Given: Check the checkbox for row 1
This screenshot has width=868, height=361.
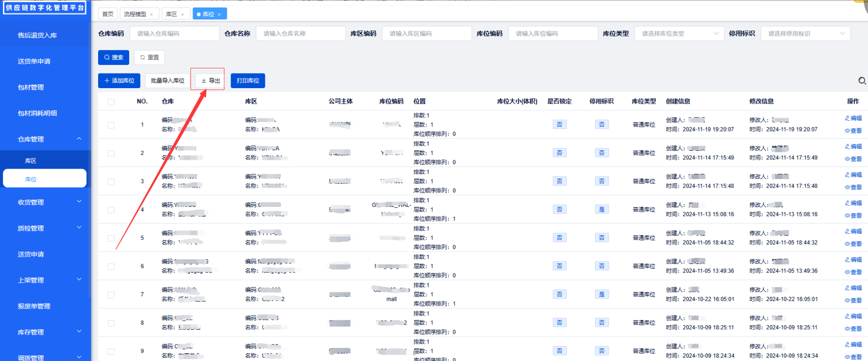Looking at the screenshot, I should click(111, 125).
